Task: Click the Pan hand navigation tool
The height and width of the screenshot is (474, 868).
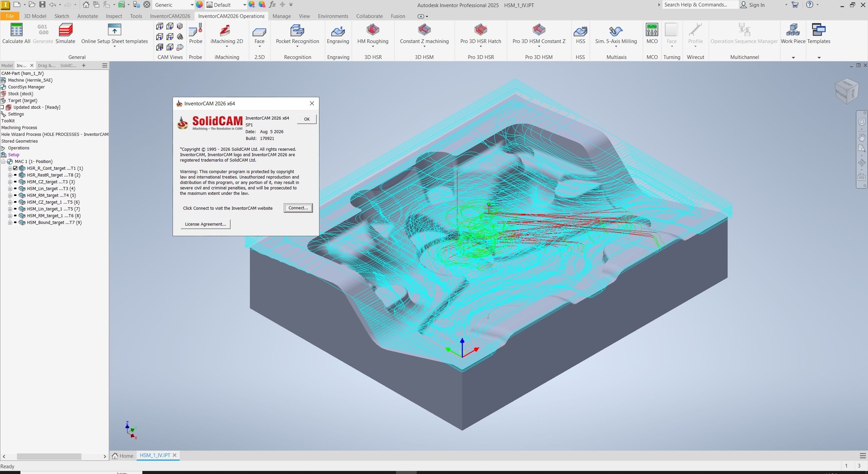Action: click(x=862, y=137)
